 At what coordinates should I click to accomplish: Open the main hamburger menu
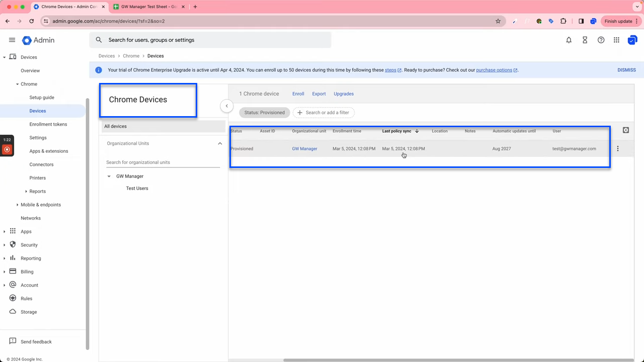(12, 40)
